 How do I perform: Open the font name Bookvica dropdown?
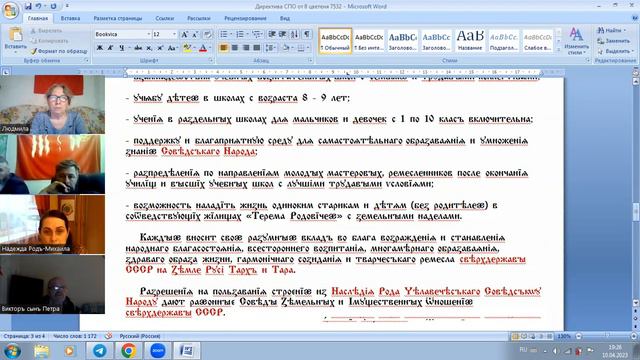click(149, 34)
